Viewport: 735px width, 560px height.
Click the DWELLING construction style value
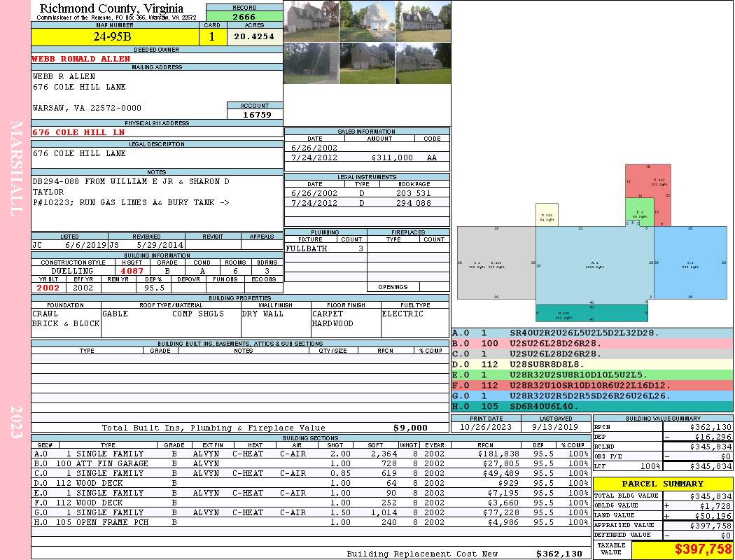coord(73,271)
